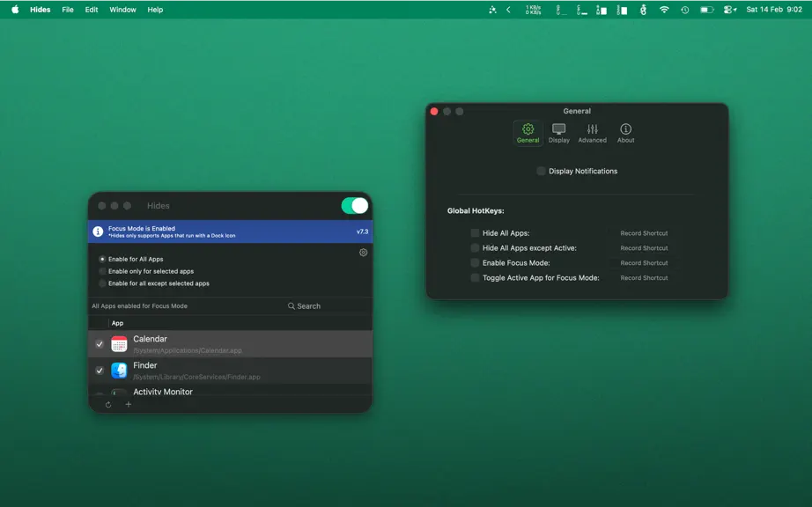Click the Finder app icon in list

coord(119,371)
